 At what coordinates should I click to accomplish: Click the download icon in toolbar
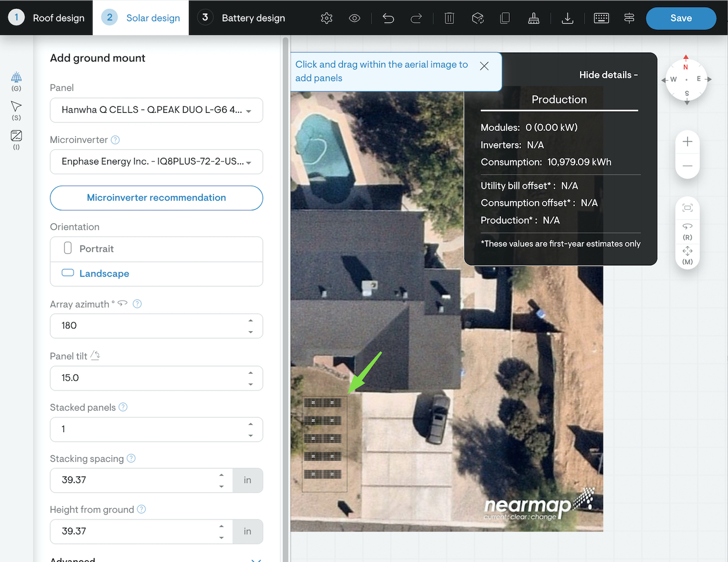pyautogui.click(x=567, y=18)
